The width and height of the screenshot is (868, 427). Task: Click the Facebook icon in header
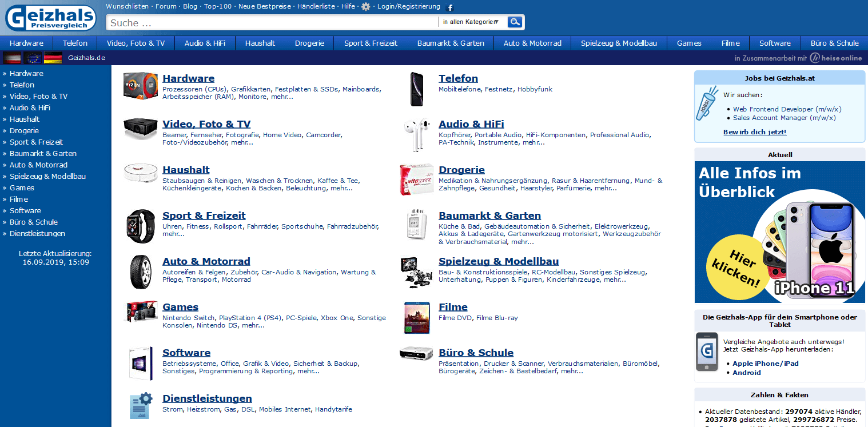coord(450,7)
